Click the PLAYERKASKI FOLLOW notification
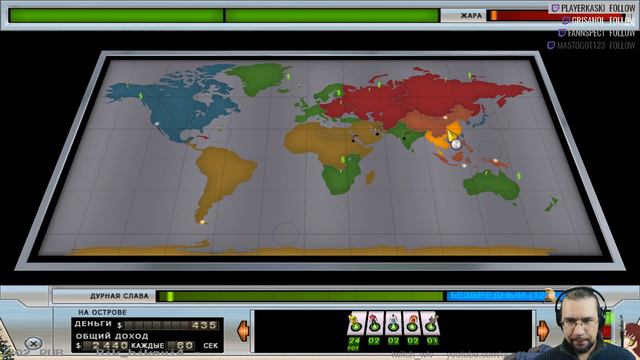Screen dimensions: 640x360 (593, 8)
